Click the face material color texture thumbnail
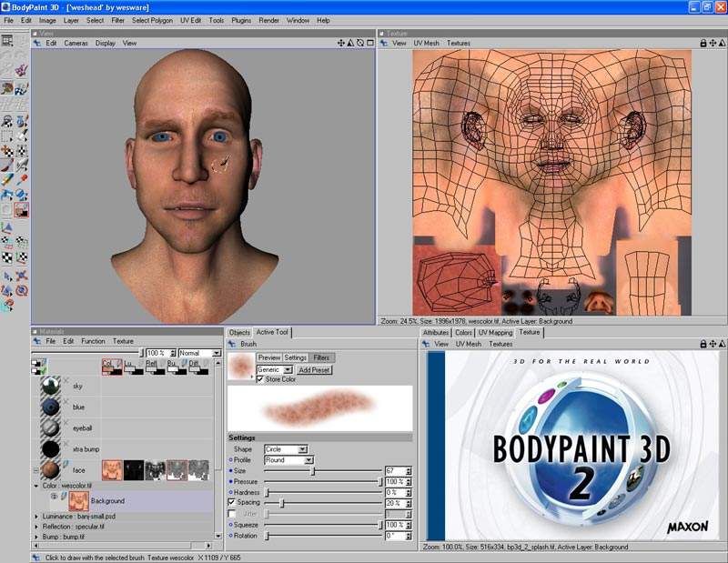728x563 pixels. (x=112, y=470)
